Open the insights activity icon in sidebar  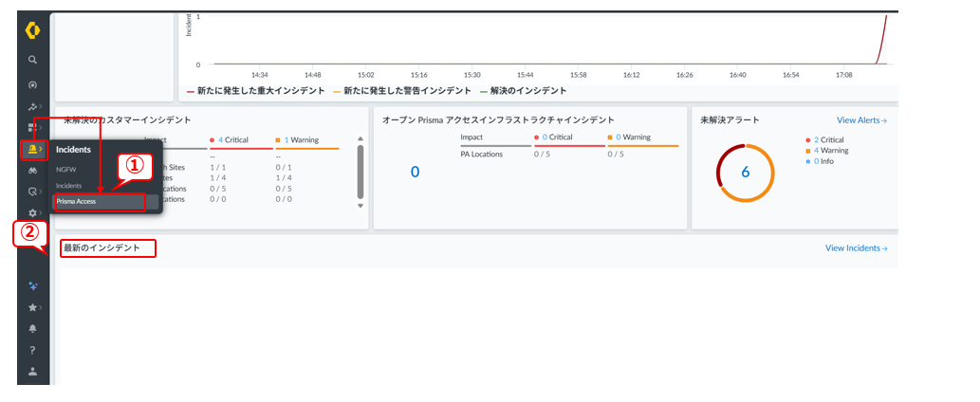point(32,107)
